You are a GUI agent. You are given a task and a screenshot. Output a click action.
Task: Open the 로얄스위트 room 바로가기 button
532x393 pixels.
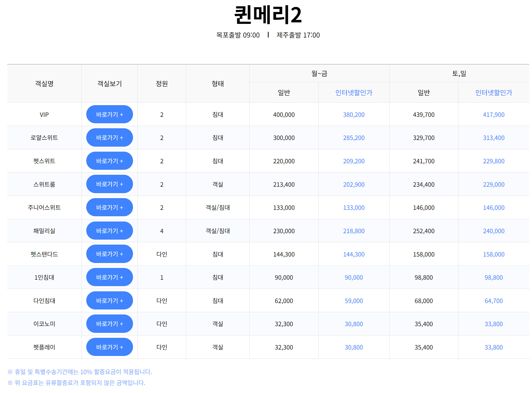click(x=109, y=137)
